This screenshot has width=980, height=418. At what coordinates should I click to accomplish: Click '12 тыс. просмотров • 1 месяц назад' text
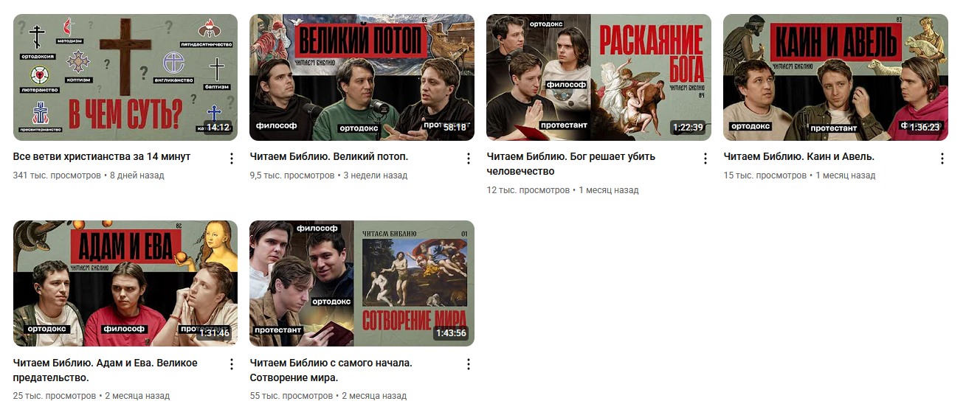[x=563, y=190]
